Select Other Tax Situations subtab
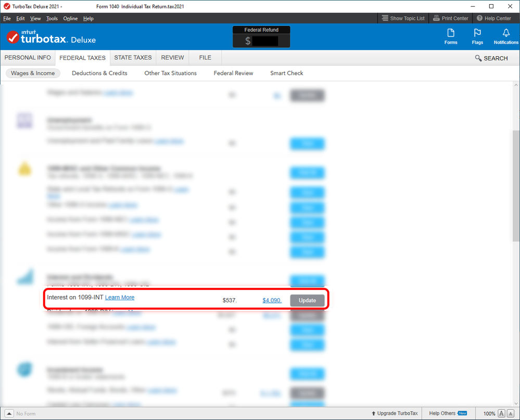The image size is (520, 420). pos(170,73)
